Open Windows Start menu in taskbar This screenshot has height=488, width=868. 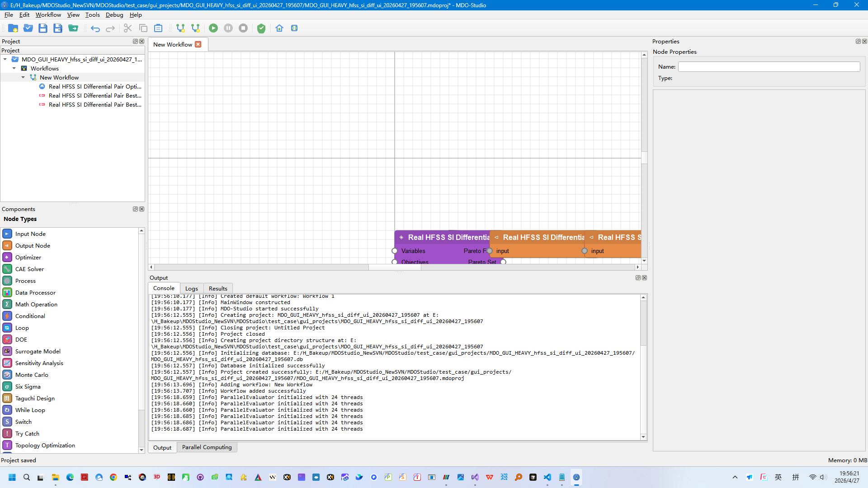point(12,477)
